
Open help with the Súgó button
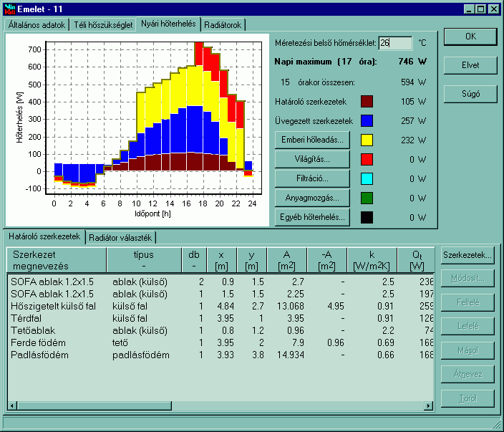click(x=470, y=94)
